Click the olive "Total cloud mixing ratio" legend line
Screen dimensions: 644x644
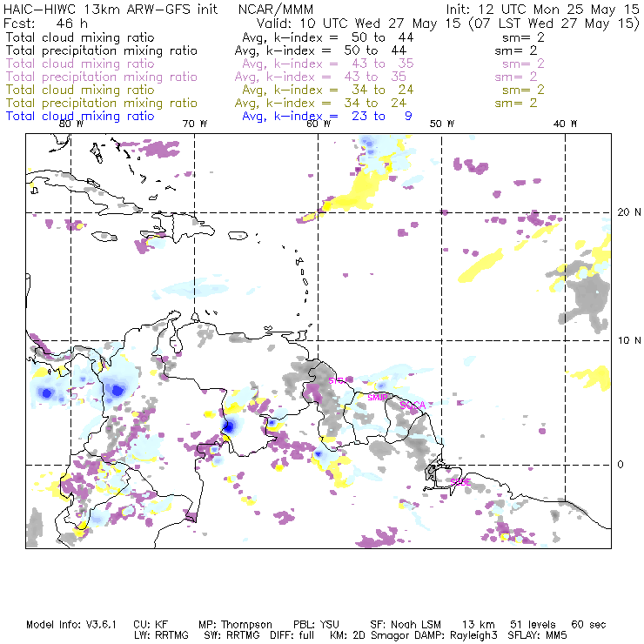[x=80, y=90]
